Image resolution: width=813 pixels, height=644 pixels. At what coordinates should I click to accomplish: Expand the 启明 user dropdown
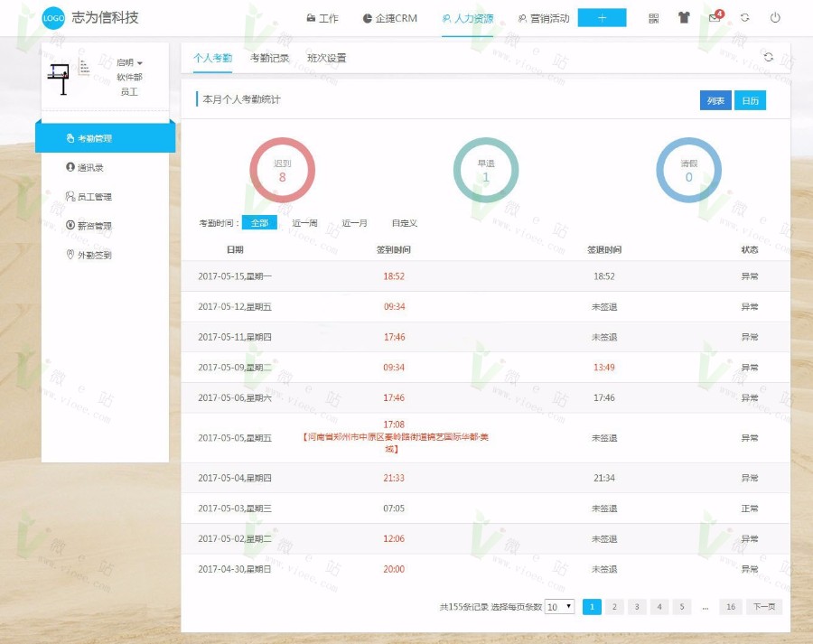click(x=129, y=62)
